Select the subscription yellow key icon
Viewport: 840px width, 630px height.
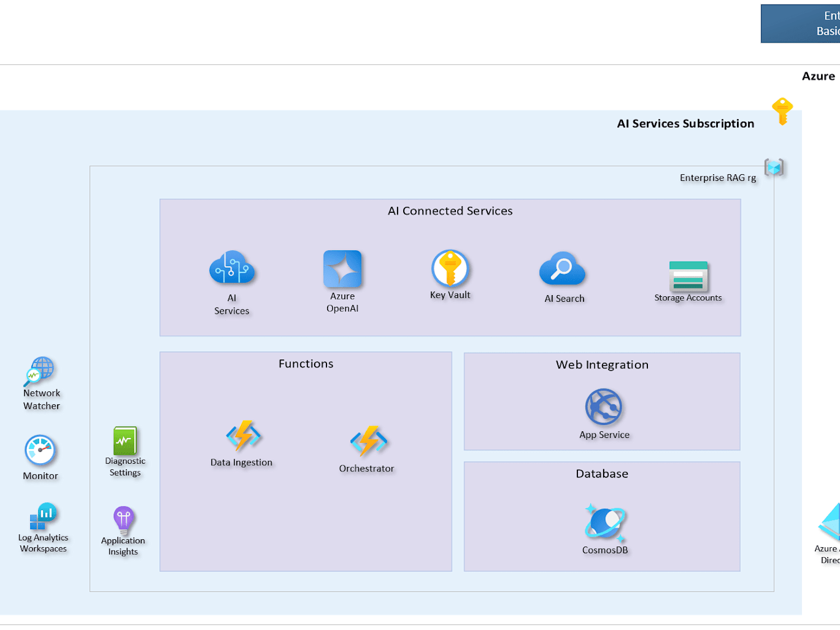[782, 111]
